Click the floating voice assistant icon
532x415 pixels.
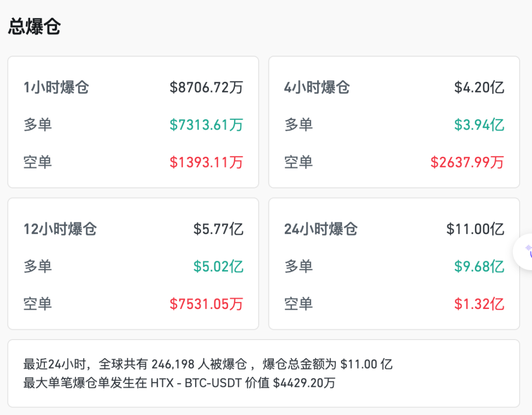pos(526,252)
